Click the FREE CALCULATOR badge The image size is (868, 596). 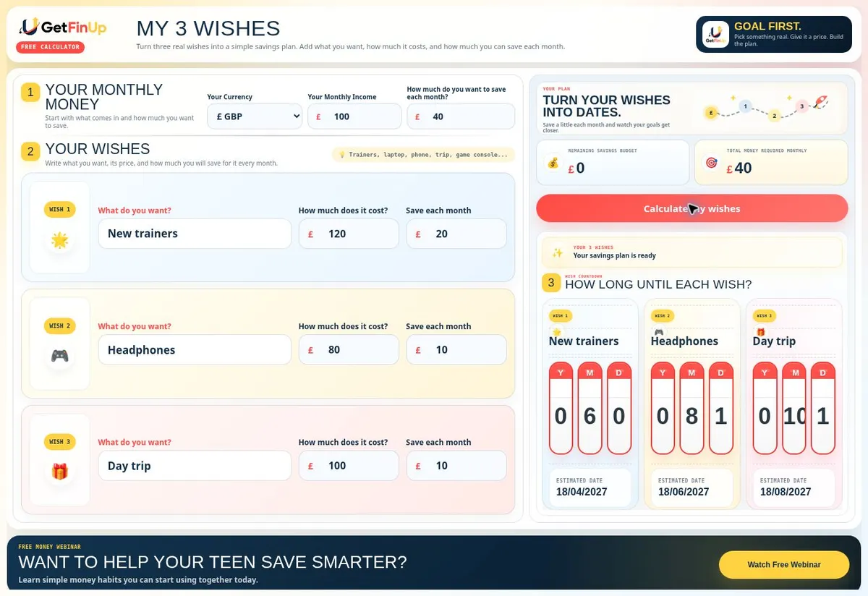click(x=50, y=47)
